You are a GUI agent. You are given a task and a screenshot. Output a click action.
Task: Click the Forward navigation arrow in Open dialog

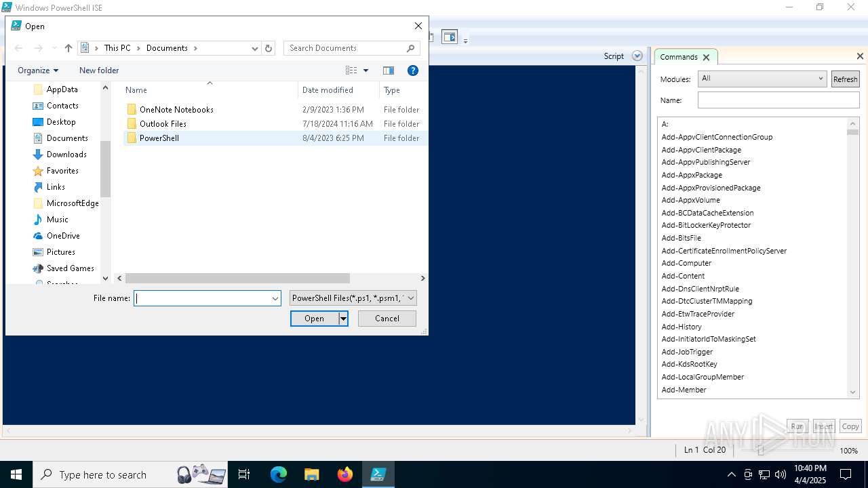point(39,48)
